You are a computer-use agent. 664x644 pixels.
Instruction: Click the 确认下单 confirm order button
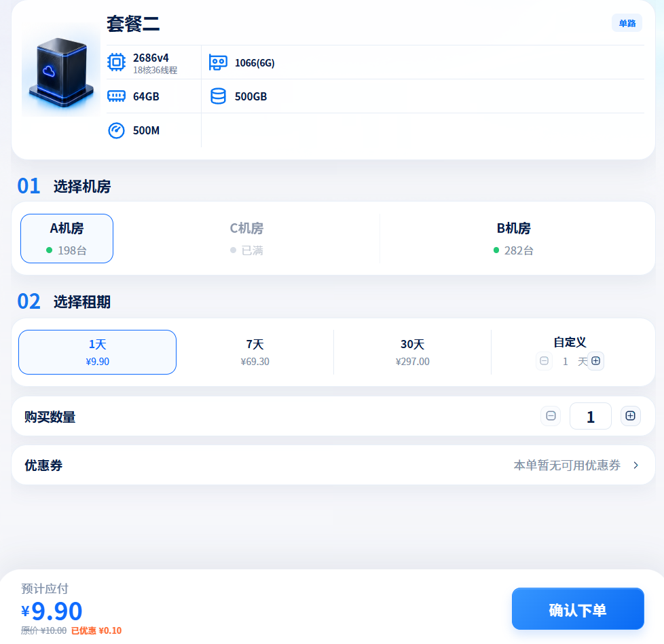pyautogui.click(x=578, y=609)
